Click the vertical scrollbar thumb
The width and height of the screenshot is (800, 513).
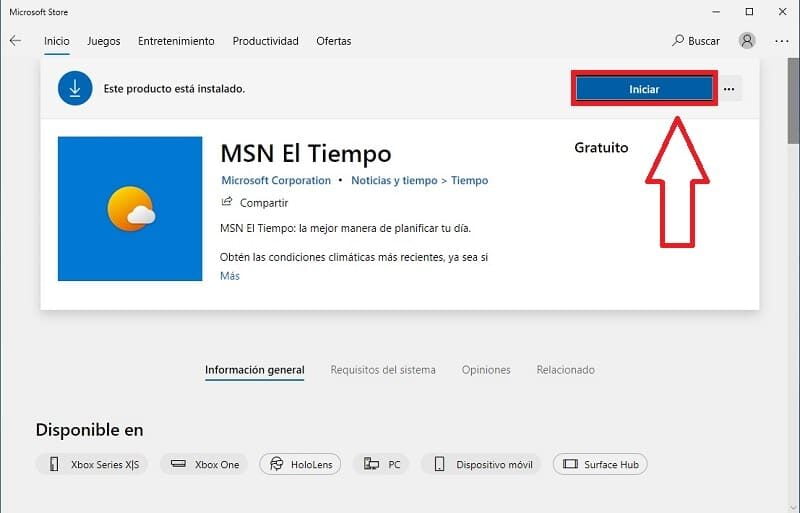pyautogui.click(x=794, y=100)
